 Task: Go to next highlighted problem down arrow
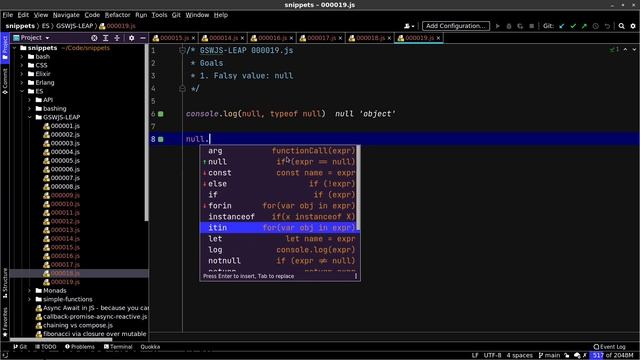(634, 49)
